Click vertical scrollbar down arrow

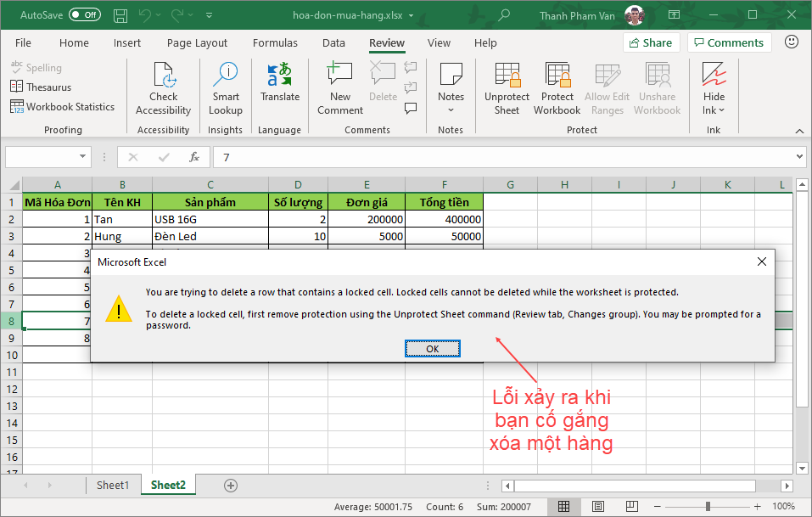click(x=802, y=469)
